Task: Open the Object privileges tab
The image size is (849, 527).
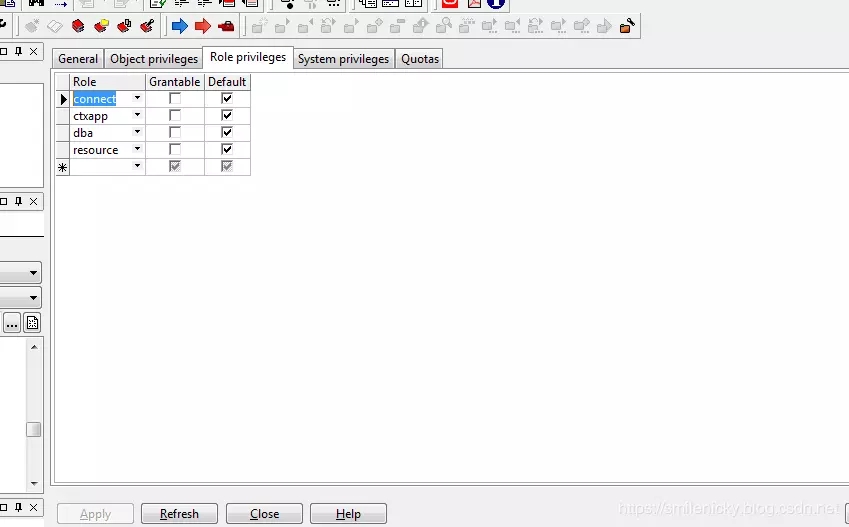Action: pos(154,59)
